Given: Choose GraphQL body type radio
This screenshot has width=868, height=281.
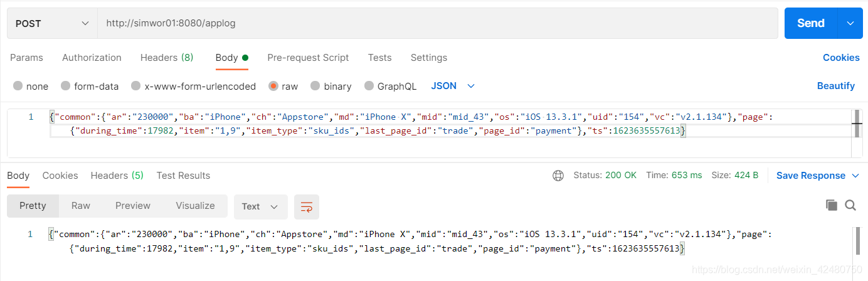Looking at the screenshot, I should click(368, 86).
